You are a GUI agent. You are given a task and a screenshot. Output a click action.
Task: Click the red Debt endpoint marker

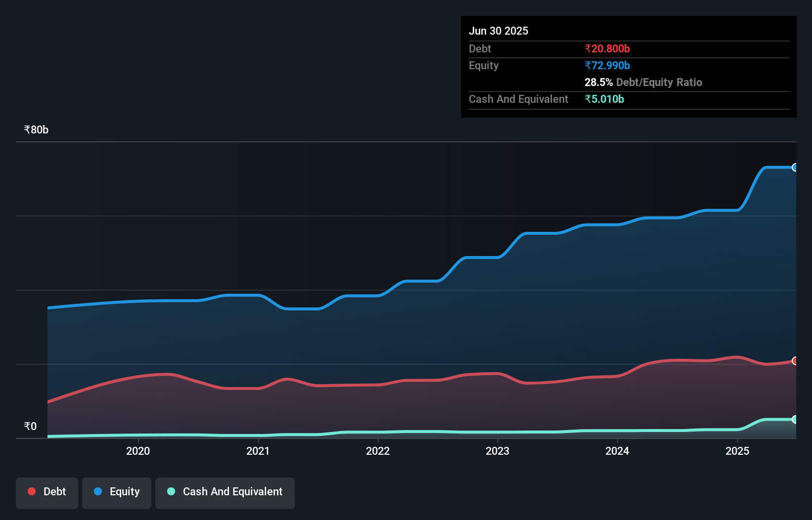pyautogui.click(x=795, y=361)
